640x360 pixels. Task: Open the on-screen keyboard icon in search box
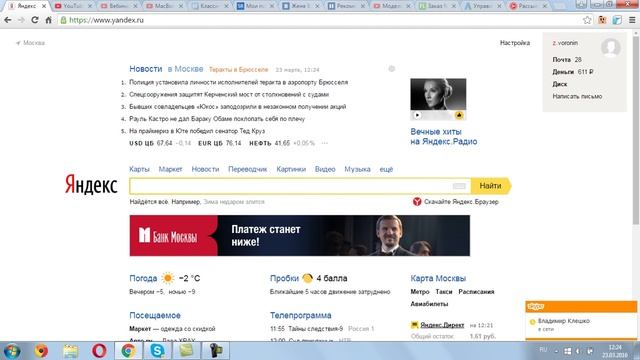(x=459, y=186)
